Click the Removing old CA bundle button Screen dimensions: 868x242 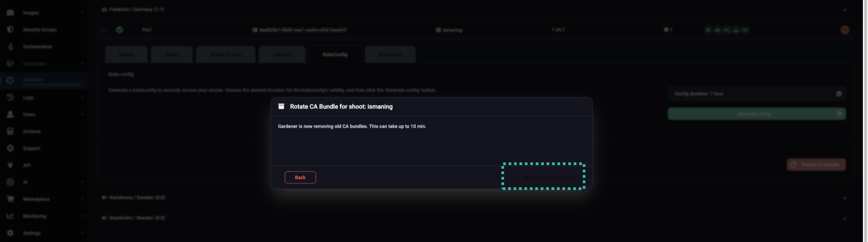click(x=544, y=177)
